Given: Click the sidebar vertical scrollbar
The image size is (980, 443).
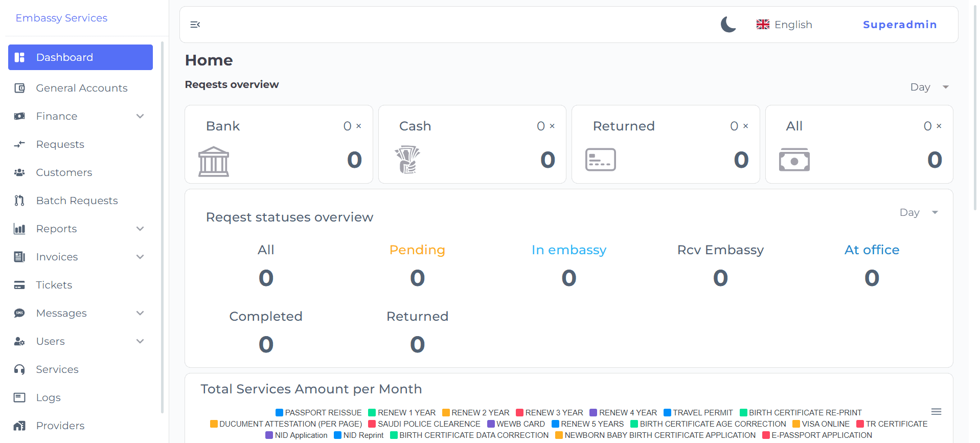Looking at the screenshot, I should point(162,227).
